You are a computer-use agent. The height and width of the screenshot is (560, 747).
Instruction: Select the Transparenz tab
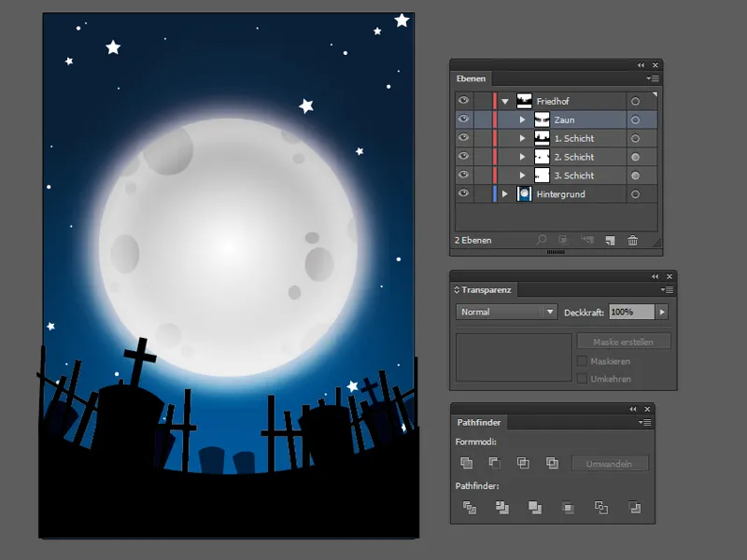[483, 289]
